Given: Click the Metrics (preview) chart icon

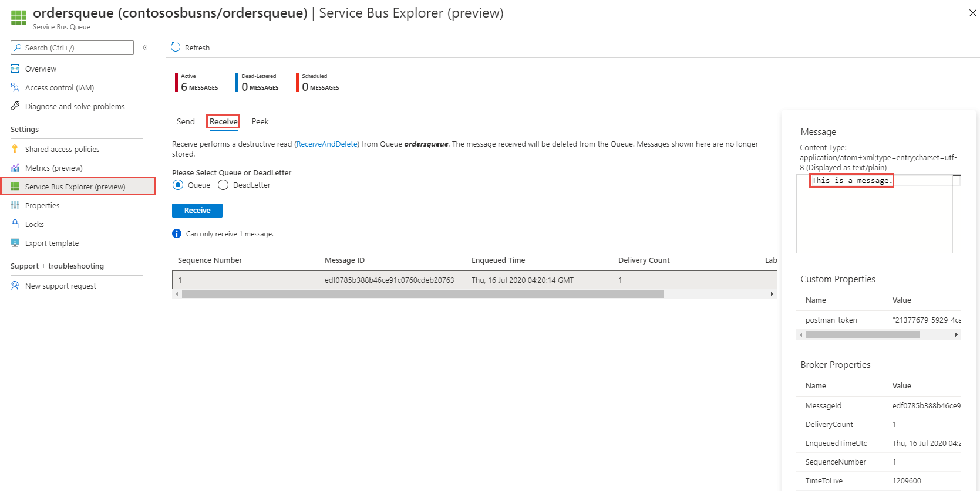Looking at the screenshot, I should tap(15, 168).
